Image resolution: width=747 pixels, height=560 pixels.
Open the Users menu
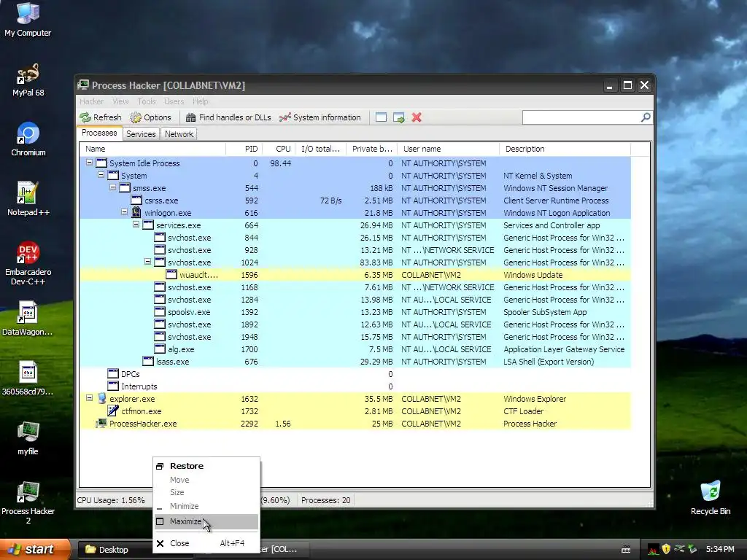click(x=174, y=101)
